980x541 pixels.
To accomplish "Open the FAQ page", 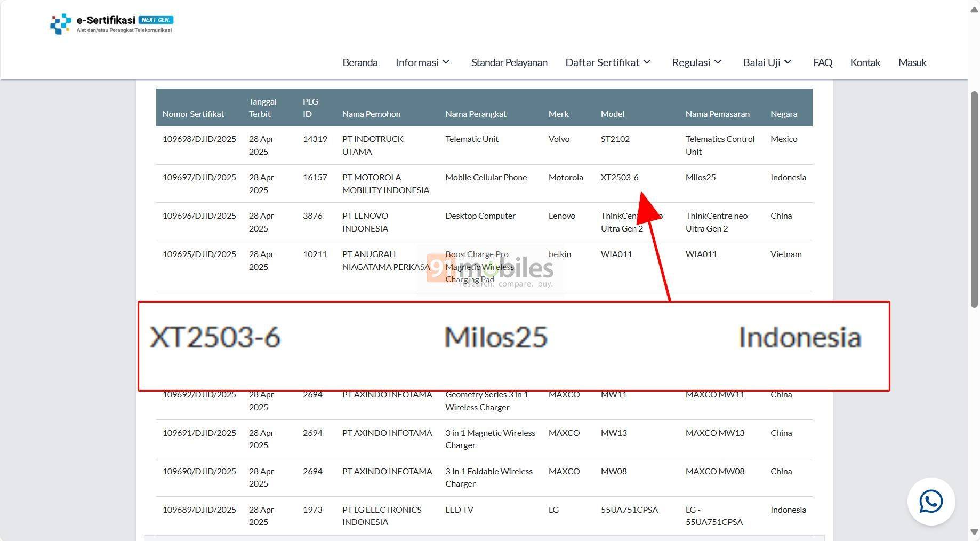I will 823,62.
